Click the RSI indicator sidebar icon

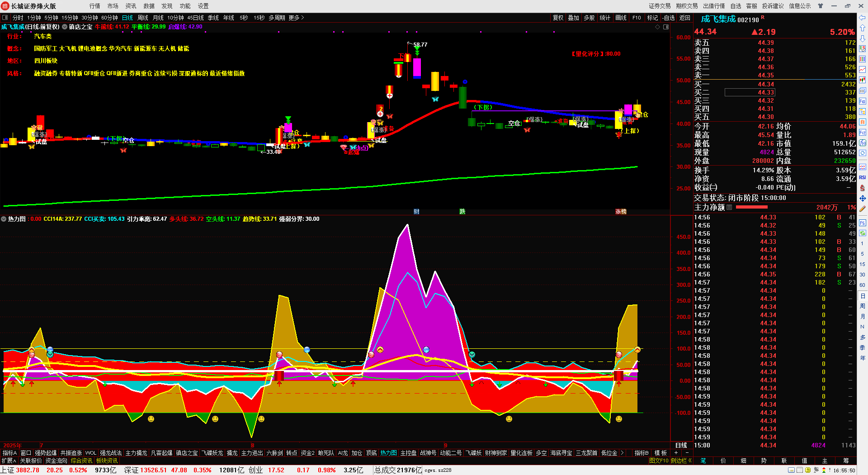[863, 177]
